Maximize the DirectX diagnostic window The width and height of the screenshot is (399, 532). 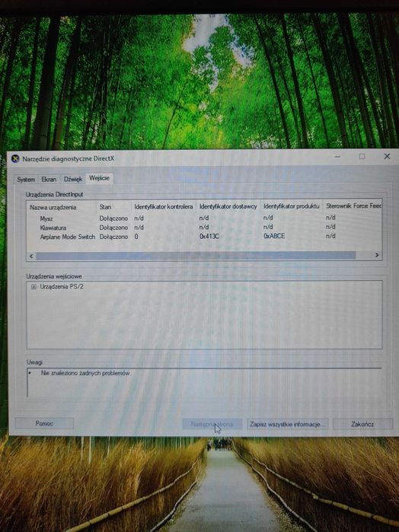pyautogui.click(x=362, y=157)
